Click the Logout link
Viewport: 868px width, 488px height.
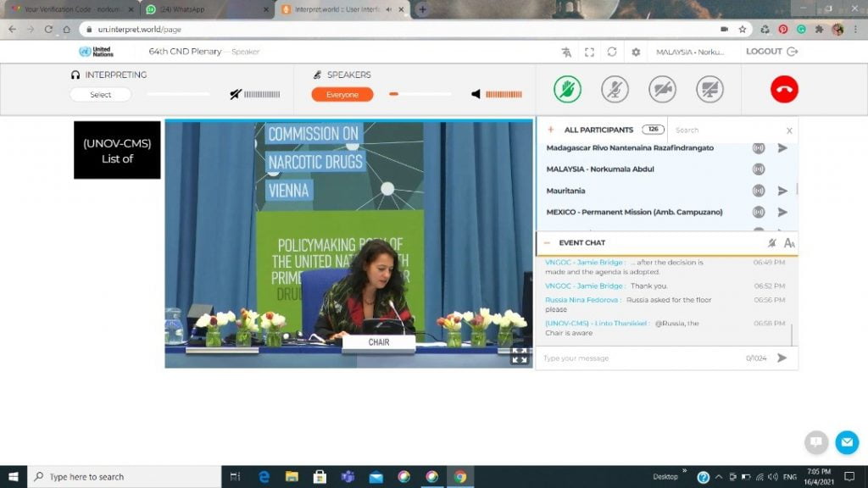771,52
